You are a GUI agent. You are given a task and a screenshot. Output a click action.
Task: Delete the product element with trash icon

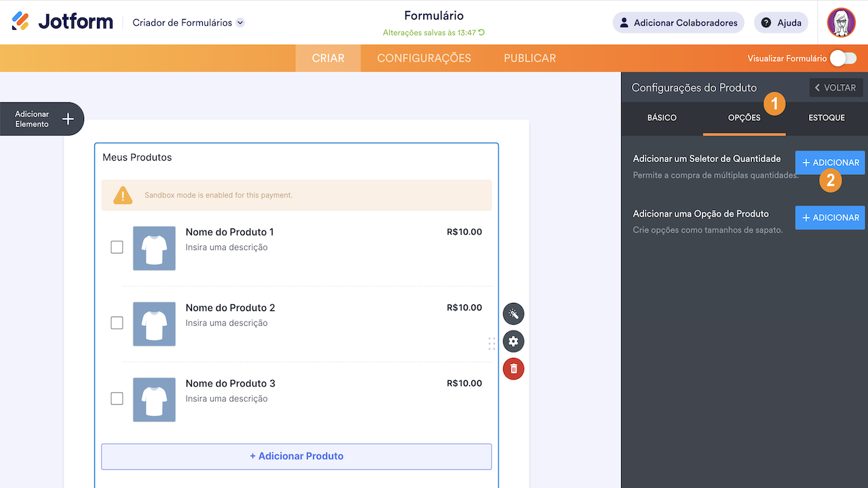[513, 369]
